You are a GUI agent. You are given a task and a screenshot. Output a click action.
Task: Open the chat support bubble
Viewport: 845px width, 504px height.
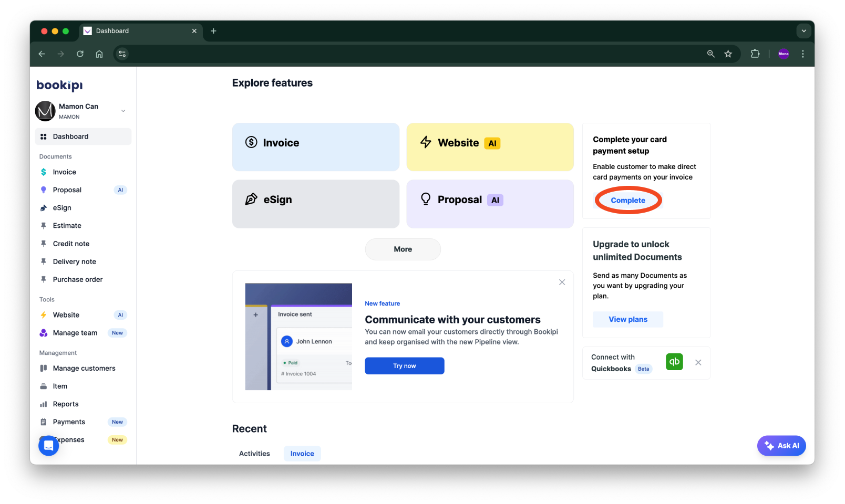(48, 445)
